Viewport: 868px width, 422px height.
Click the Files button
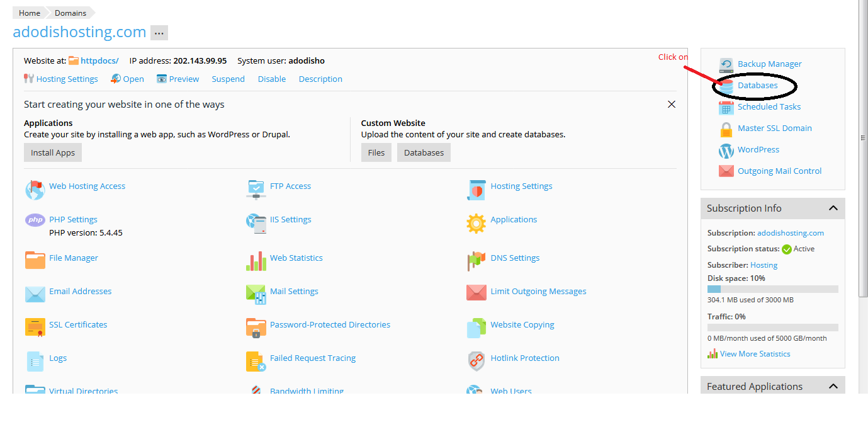[376, 152]
